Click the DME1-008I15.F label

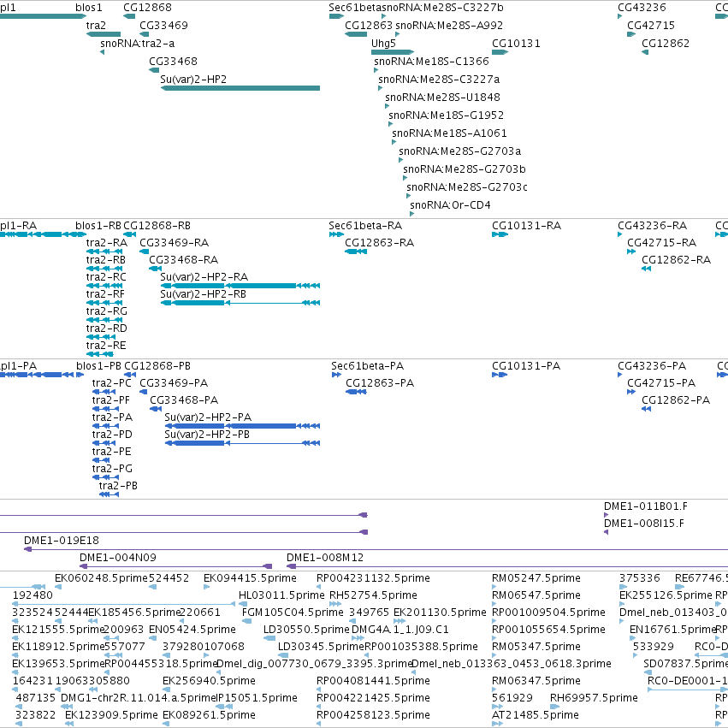coord(644,524)
